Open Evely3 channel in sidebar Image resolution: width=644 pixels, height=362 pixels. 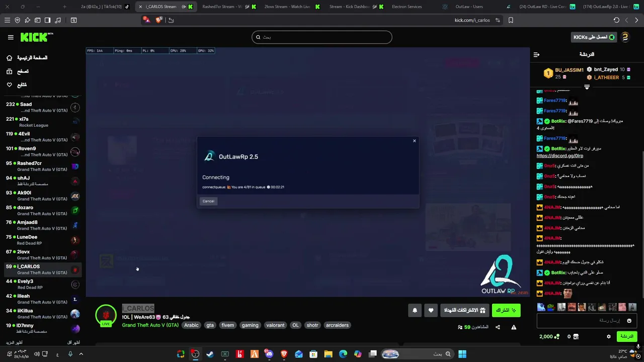pos(42,284)
